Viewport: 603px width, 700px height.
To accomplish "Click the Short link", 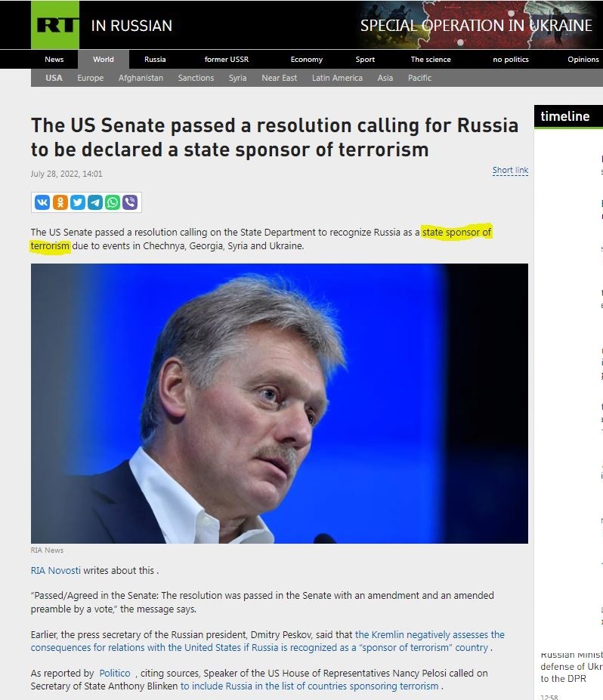I will [510, 170].
